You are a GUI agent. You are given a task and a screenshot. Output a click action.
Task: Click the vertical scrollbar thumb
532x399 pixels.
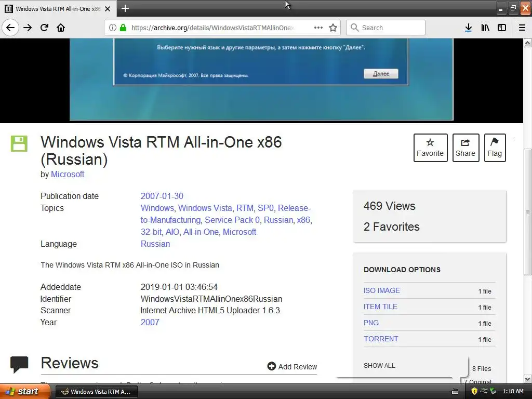point(527,212)
